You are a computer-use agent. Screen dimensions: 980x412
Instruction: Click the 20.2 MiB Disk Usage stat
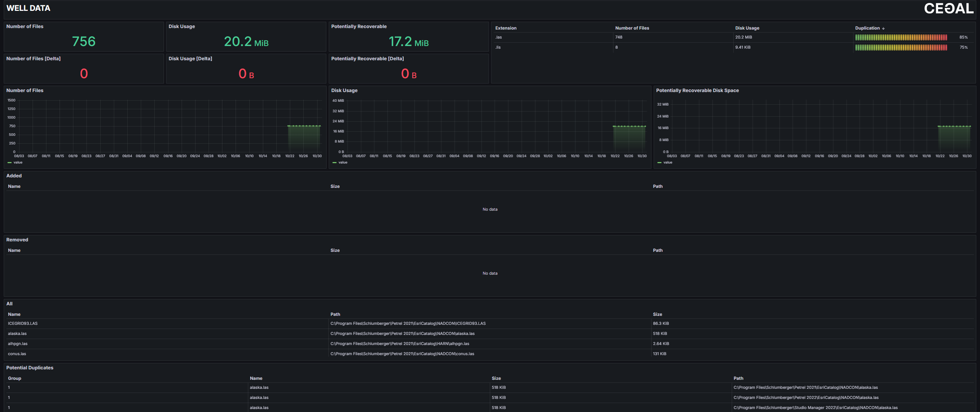tap(246, 41)
